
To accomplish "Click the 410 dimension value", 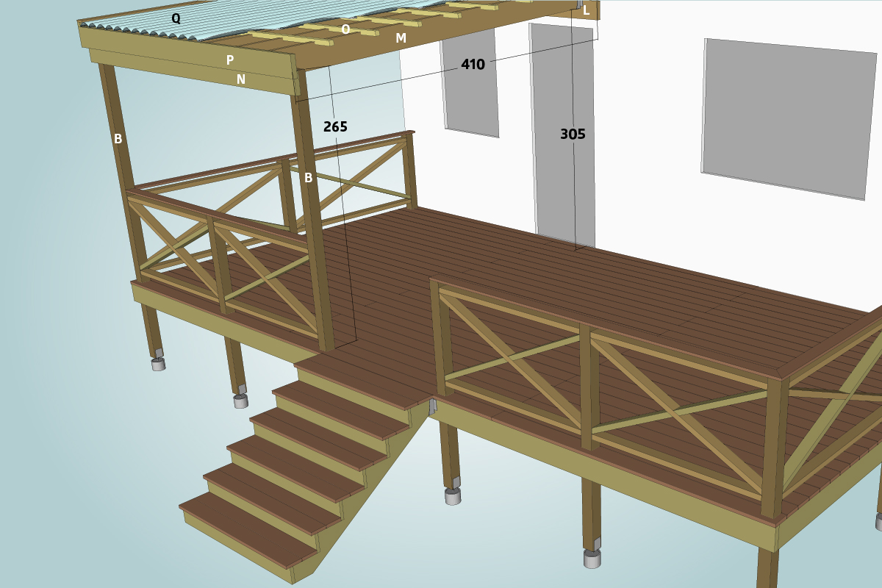I will coord(473,65).
